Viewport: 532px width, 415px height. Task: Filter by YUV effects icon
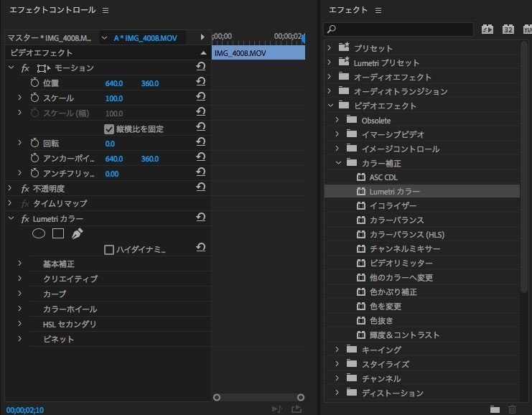(528, 29)
